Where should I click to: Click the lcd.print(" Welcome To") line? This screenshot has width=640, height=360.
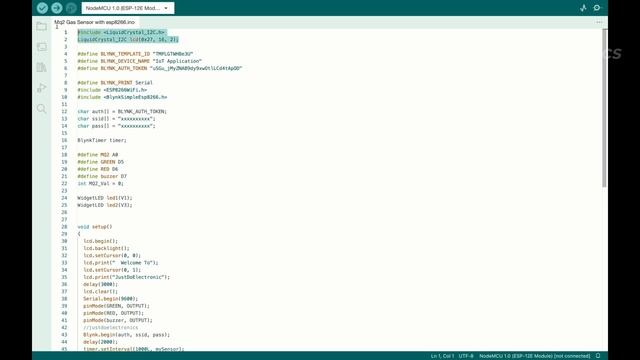click(121, 263)
